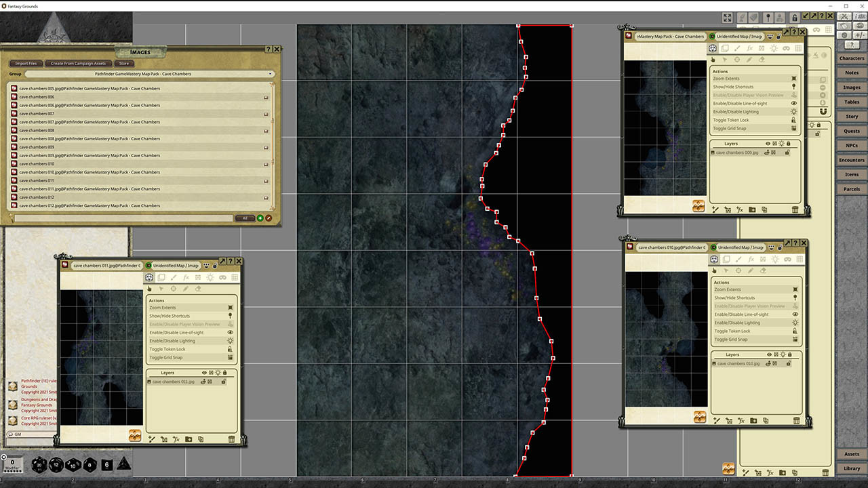Open the All filter dropdown in the Images window
Image resolution: width=868 pixels, height=488 pixels.
pos(245,218)
